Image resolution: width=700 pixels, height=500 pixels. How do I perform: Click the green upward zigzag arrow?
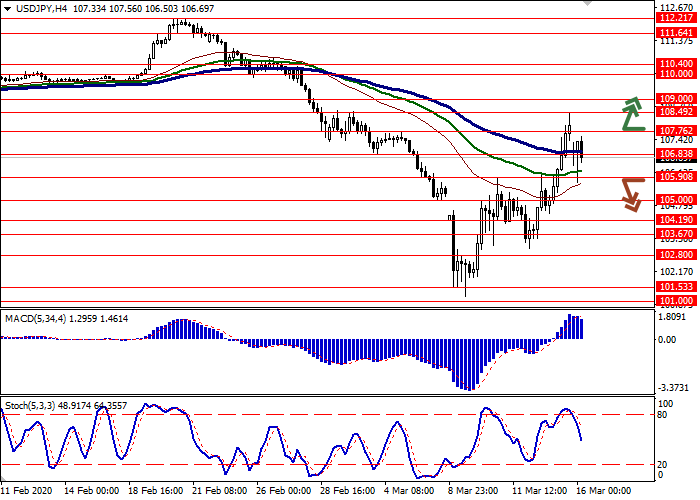tap(631, 114)
